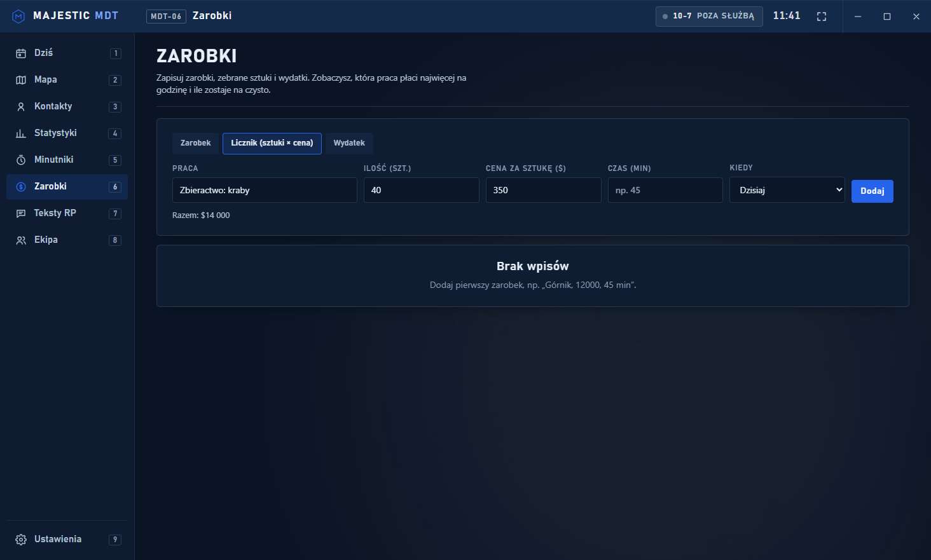The height and width of the screenshot is (560, 931).
Task: Click the Minutniki timer icon
Action: (21, 160)
